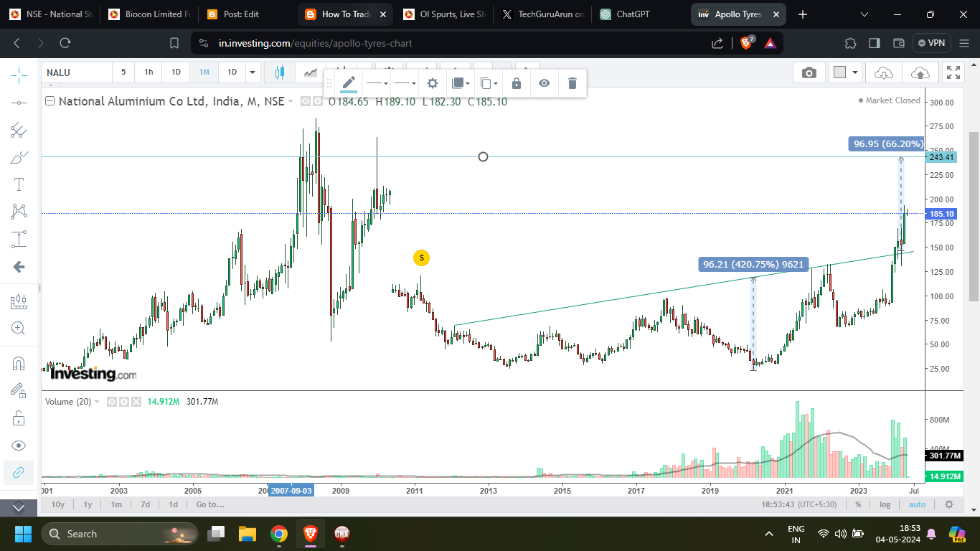Toggle hide all drawings eye icon
Image resolution: width=980 pixels, height=551 pixels.
(x=19, y=445)
